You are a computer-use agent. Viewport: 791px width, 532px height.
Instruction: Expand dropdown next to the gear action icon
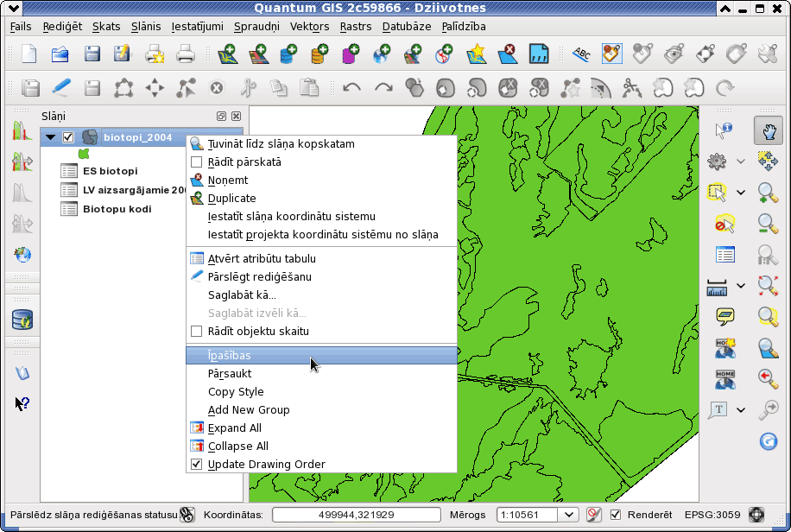coord(741,161)
